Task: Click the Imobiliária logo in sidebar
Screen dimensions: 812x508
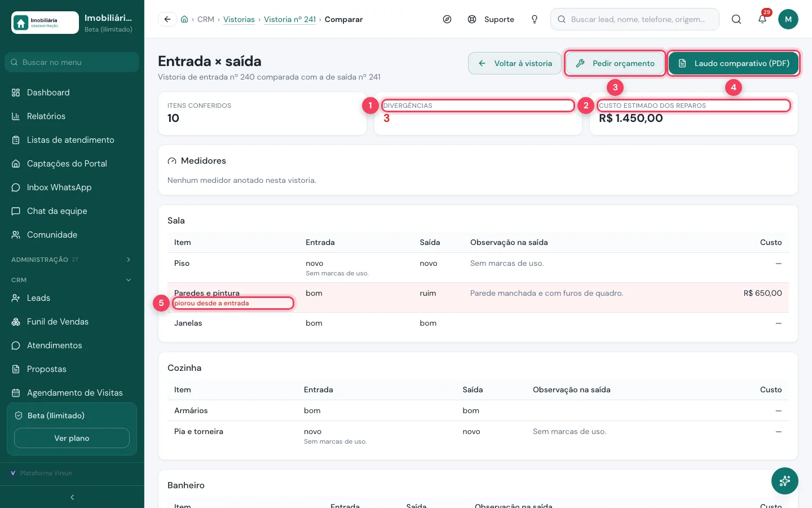Action: (x=45, y=23)
